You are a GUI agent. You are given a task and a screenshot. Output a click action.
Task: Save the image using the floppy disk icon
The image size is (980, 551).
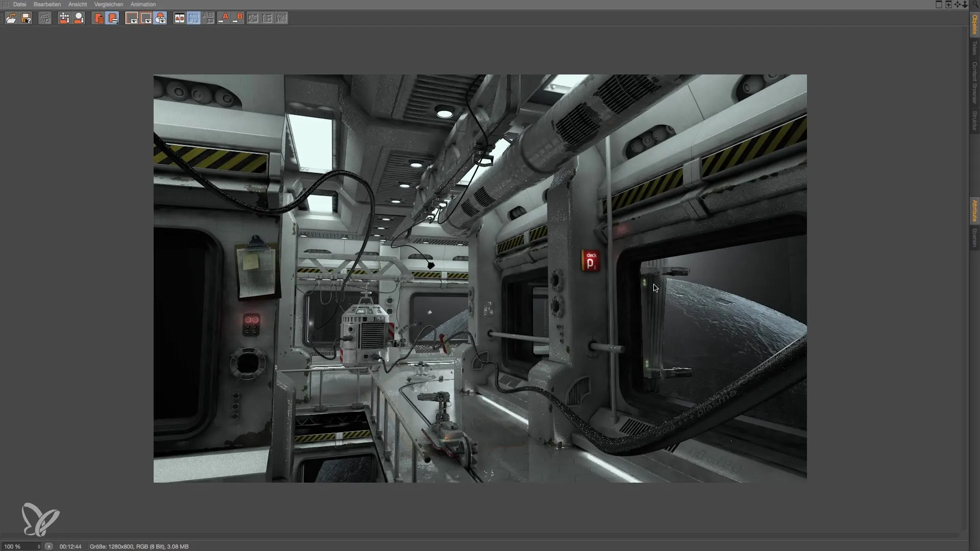point(26,18)
